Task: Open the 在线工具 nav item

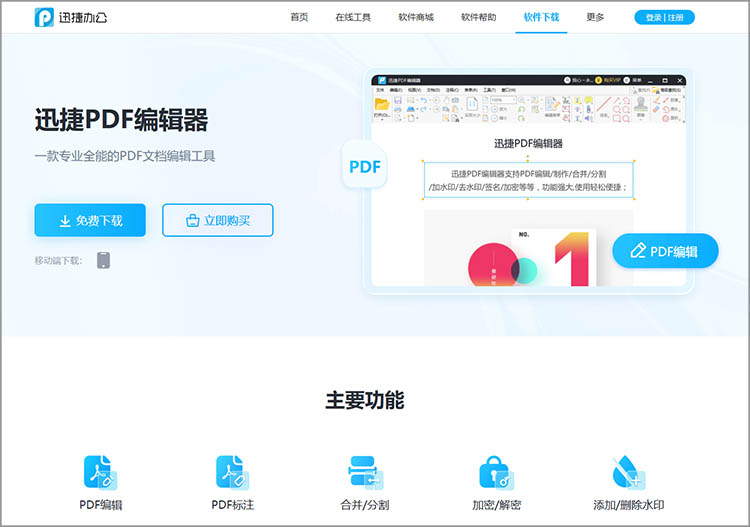Action: click(x=353, y=17)
